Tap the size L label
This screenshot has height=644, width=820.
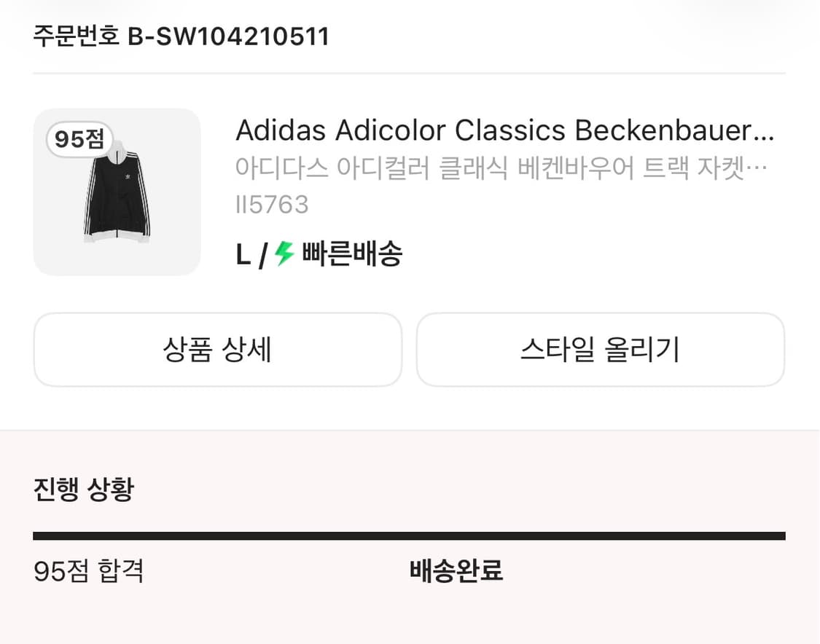click(243, 255)
